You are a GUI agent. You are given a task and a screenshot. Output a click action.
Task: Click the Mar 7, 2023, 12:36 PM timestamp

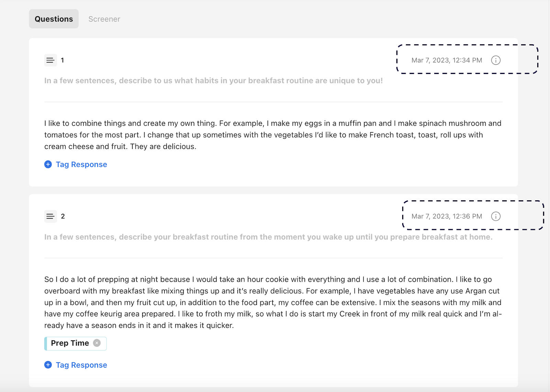tap(447, 216)
